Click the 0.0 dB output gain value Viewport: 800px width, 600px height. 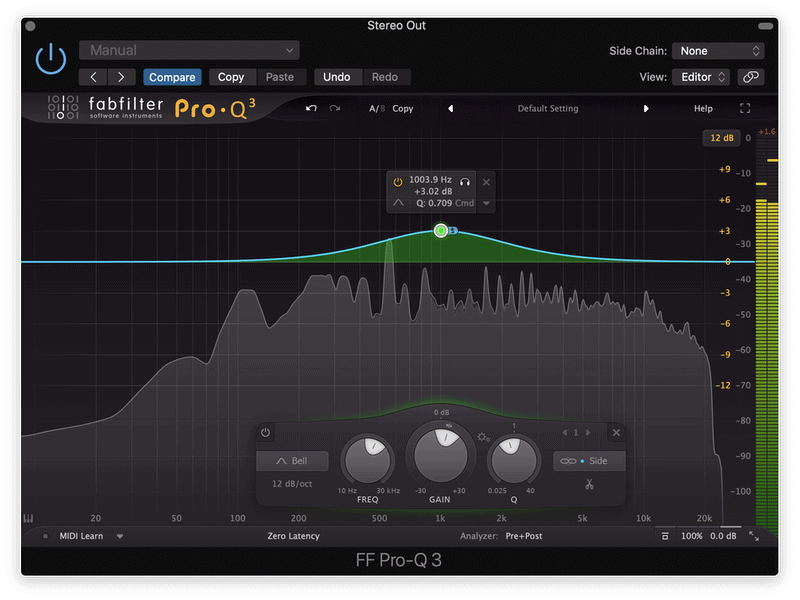(x=723, y=536)
